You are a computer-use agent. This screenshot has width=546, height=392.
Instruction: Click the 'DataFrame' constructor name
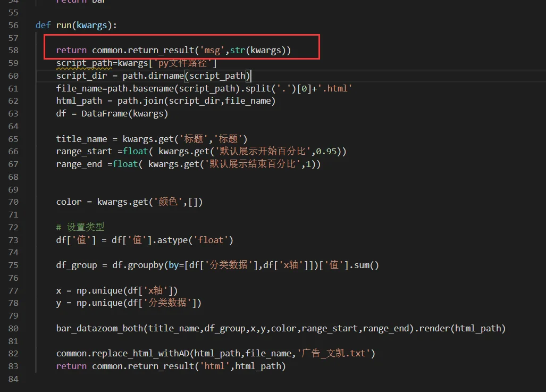(x=104, y=114)
